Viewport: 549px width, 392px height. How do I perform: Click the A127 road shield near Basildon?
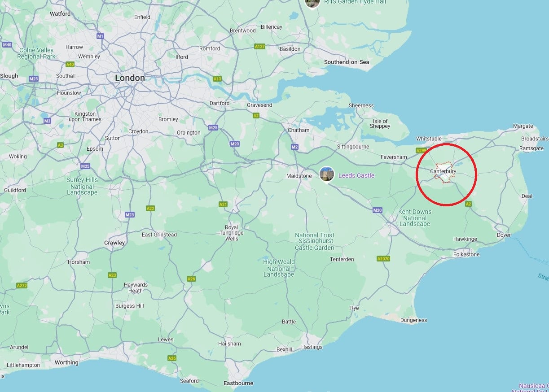259,47
